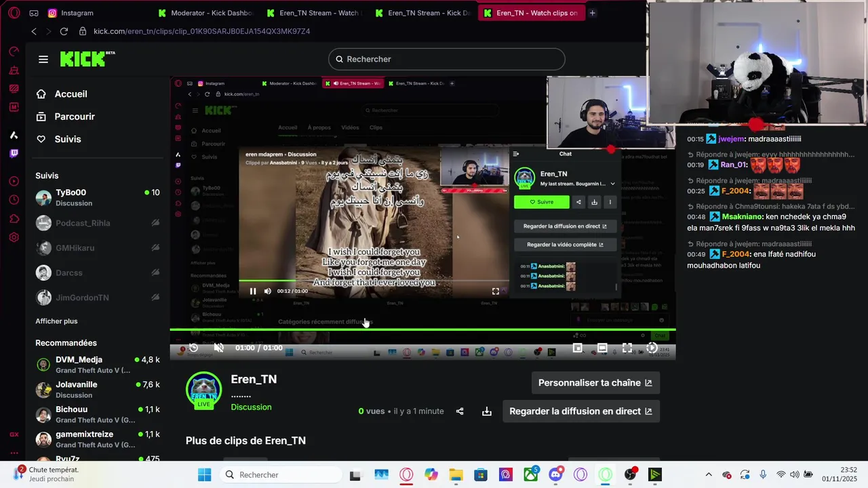Viewport: 868px width, 488px height.
Task: Open JimGordonTN channel in sidebar
Action: (x=98, y=298)
